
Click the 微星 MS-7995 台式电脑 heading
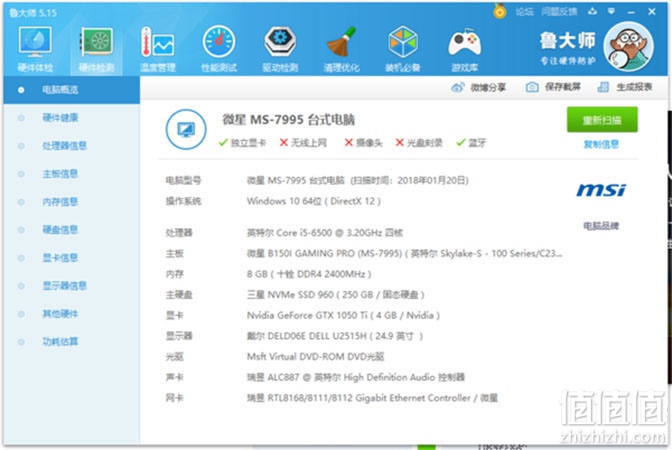(288, 120)
